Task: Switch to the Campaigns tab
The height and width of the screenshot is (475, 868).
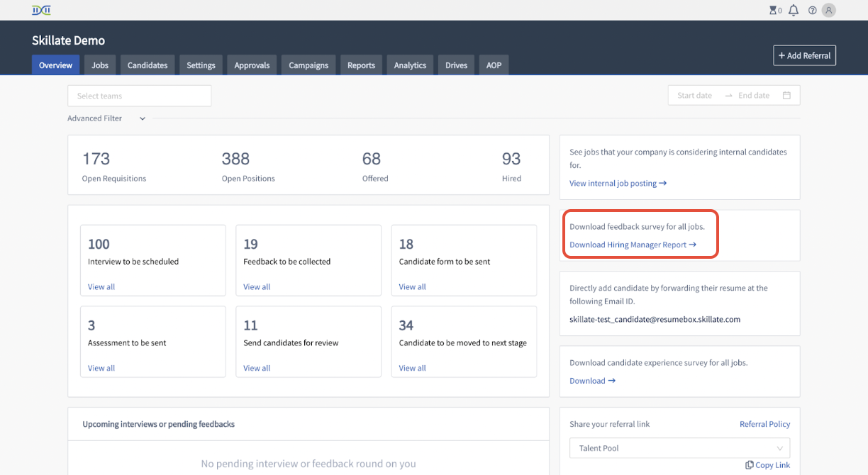Action: (308, 65)
